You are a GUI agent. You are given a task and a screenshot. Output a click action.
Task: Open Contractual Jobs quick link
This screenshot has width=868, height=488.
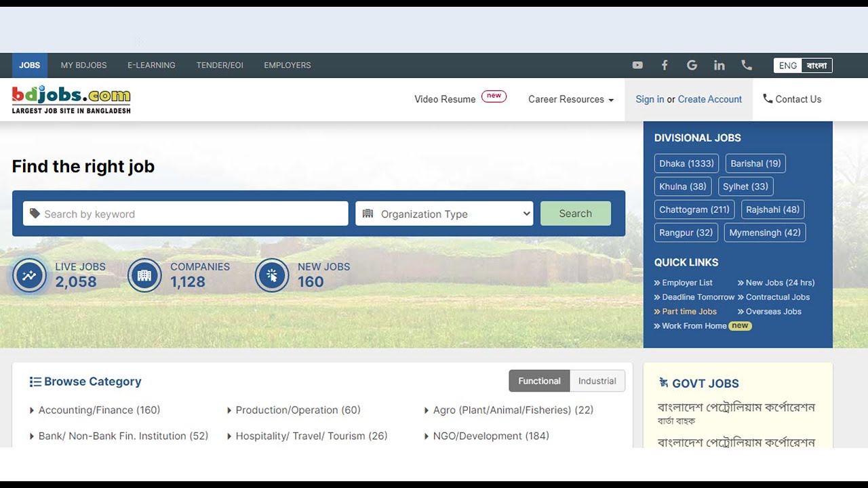pos(778,297)
